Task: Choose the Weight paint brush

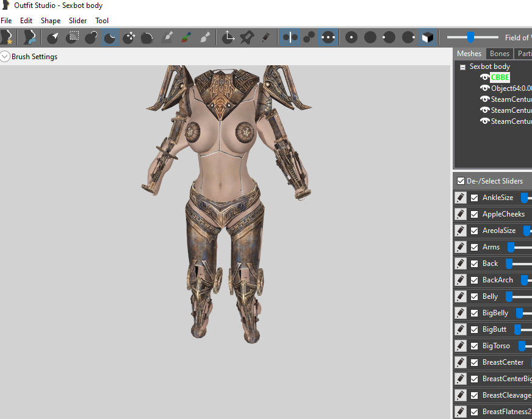Action: tap(167, 37)
